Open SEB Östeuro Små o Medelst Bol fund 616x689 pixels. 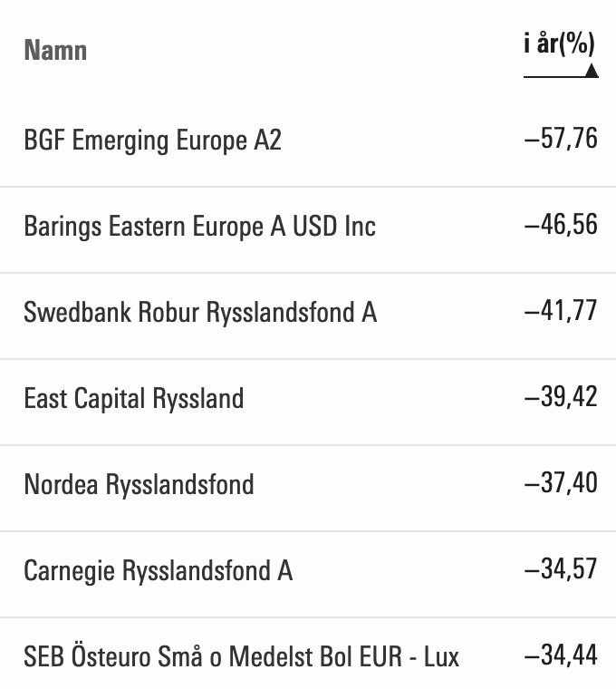click(x=241, y=655)
